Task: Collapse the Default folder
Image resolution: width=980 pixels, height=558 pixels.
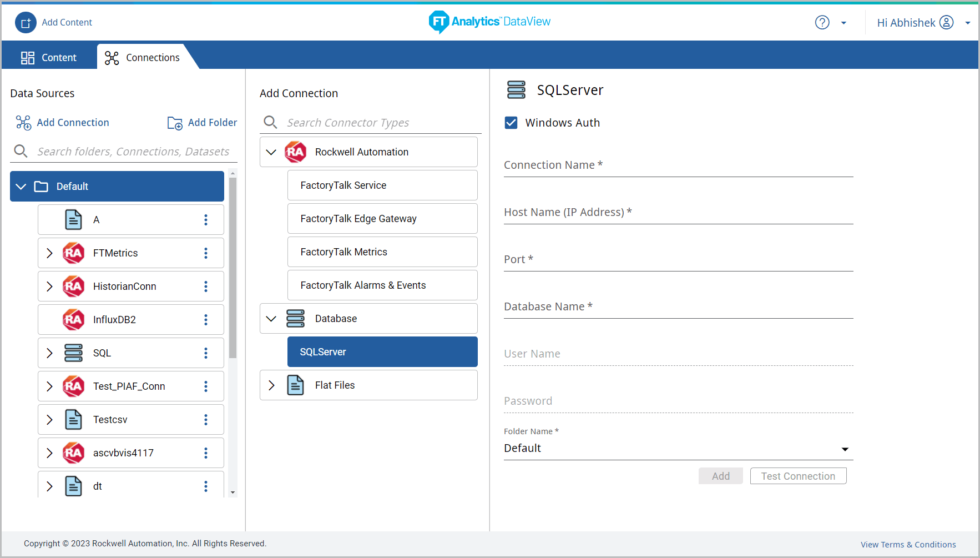Action: pyautogui.click(x=21, y=187)
